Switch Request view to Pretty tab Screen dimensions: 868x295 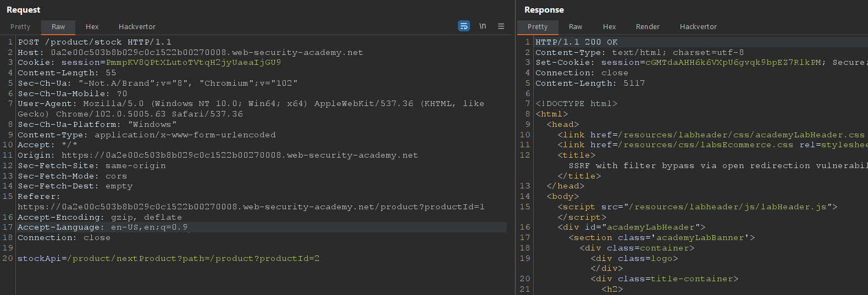click(x=20, y=26)
